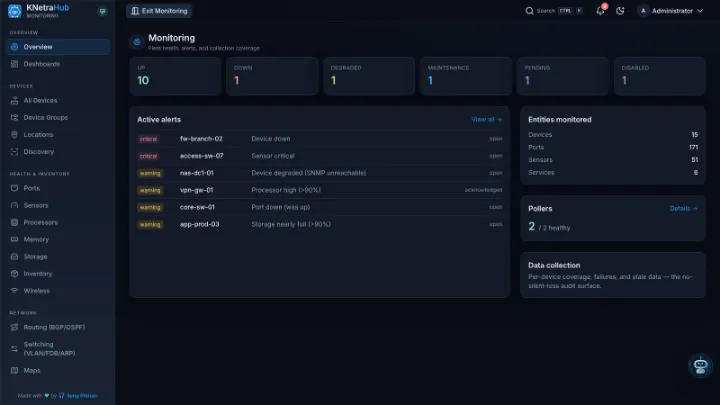
Task: Select the DISABLED status card
Action: [660, 76]
